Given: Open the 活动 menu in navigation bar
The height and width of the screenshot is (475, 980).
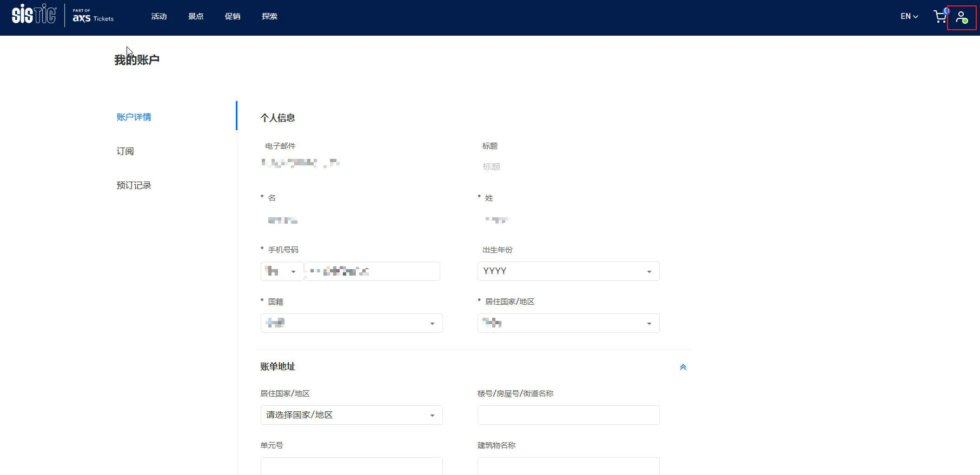Looking at the screenshot, I should (159, 16).
